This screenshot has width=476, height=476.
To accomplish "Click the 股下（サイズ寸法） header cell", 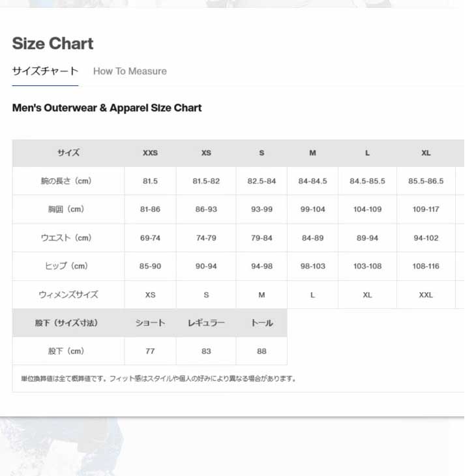I will 68,323.
